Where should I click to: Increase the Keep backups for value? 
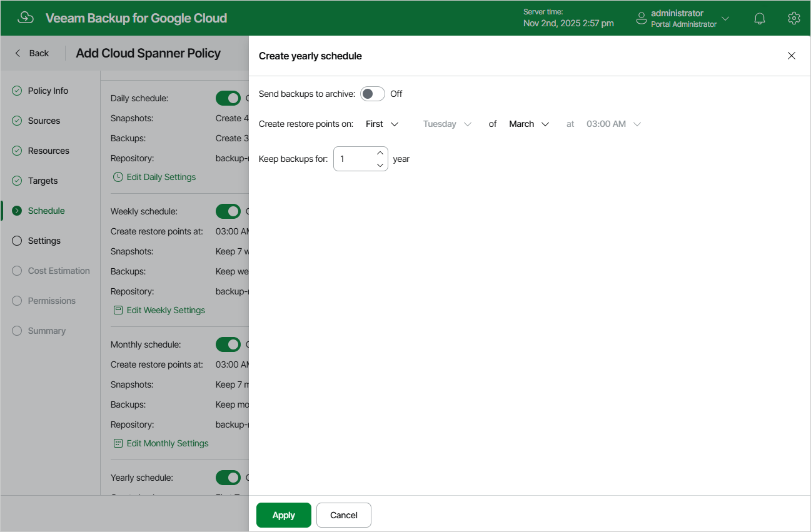pyautogui.click(x=380, y=153)
